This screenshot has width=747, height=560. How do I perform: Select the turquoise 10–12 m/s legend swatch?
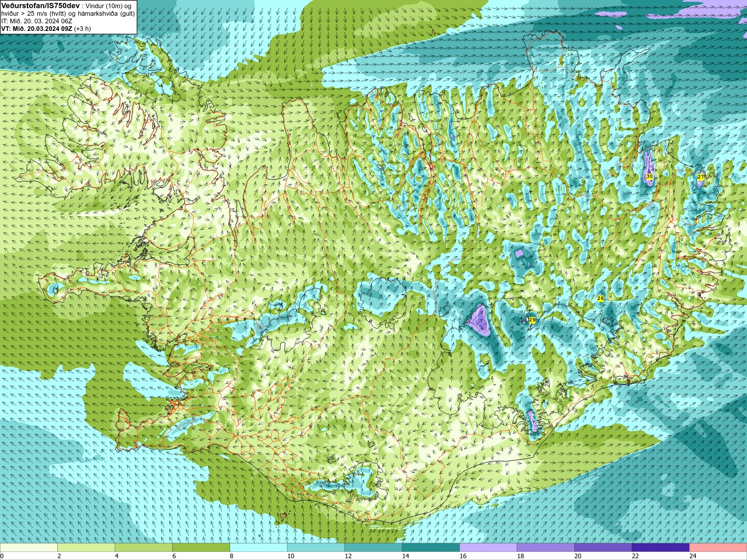click(x=316, y=548)
